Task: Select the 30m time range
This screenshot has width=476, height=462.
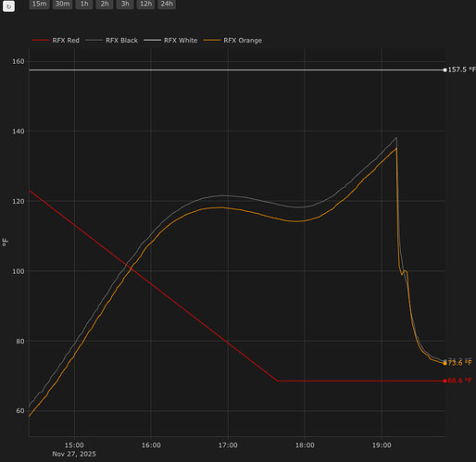Action: pyautogui.click(x=62, y=4)
